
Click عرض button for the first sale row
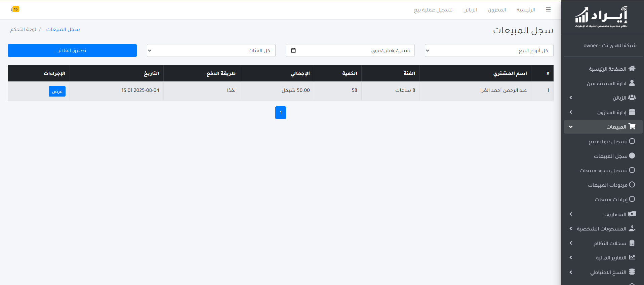pyautogui.click(x=57, y=92)
